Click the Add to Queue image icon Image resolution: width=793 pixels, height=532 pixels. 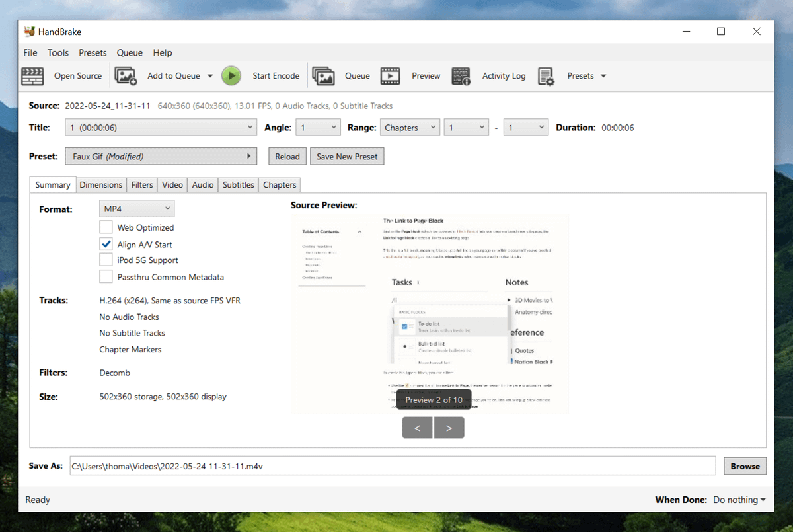(126, 76)
